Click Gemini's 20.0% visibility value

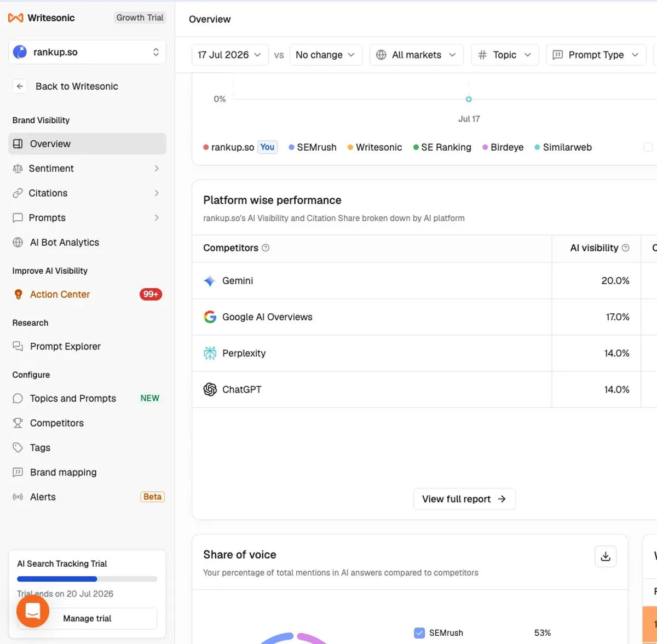pyautogui.click(x=615, y=281)
